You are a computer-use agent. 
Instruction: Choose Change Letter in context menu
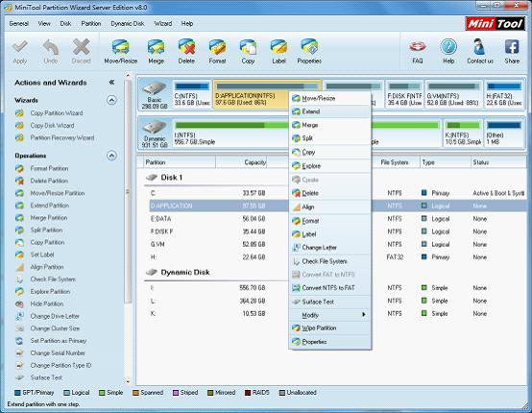(329, 248)
